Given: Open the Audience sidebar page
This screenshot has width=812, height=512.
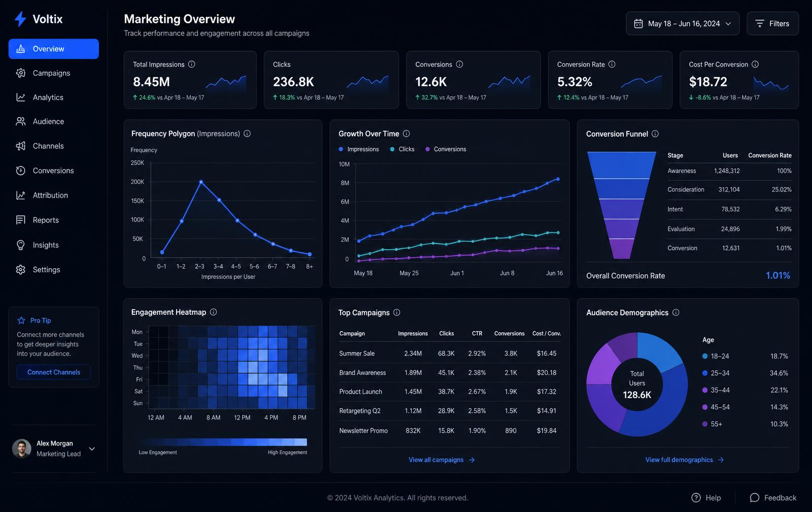Looking at the screenshot, I should (x=54, y=121).
